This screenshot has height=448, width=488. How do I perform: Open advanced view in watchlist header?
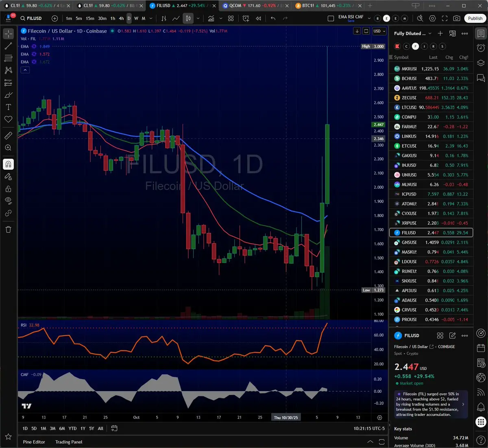(452, 33)
